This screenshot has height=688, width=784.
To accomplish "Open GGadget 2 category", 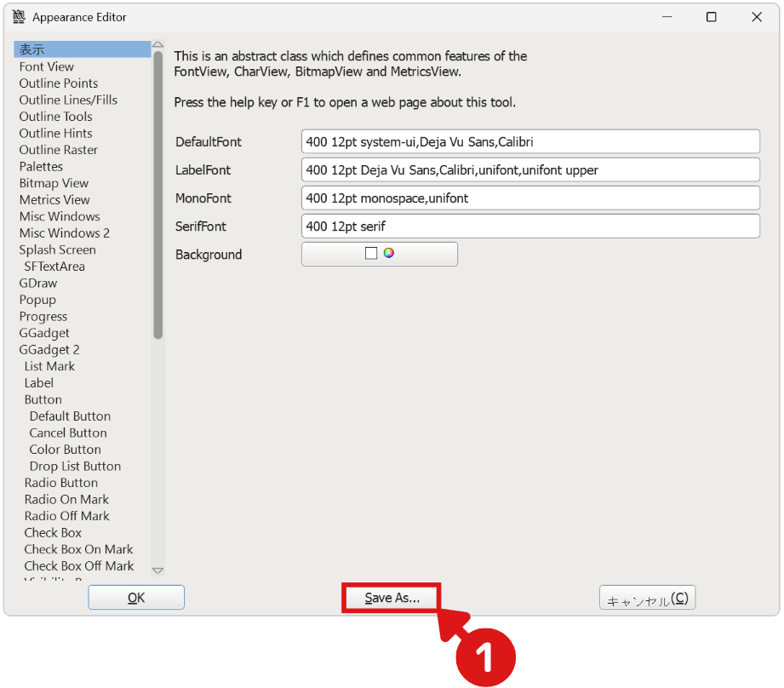I will pyautogui.click(x=49, y=350).
